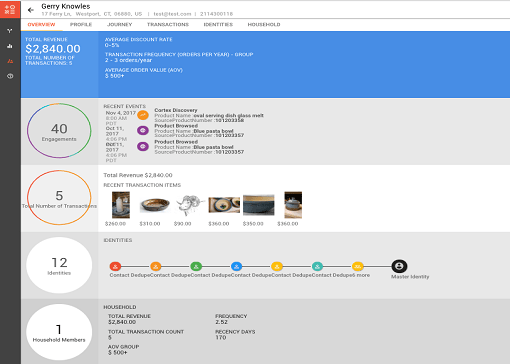The height and width of the screenshot is (364, 510).
Task: Click the '2 - 3 orders/year' frequency value
Action: (x=128, y=60)
